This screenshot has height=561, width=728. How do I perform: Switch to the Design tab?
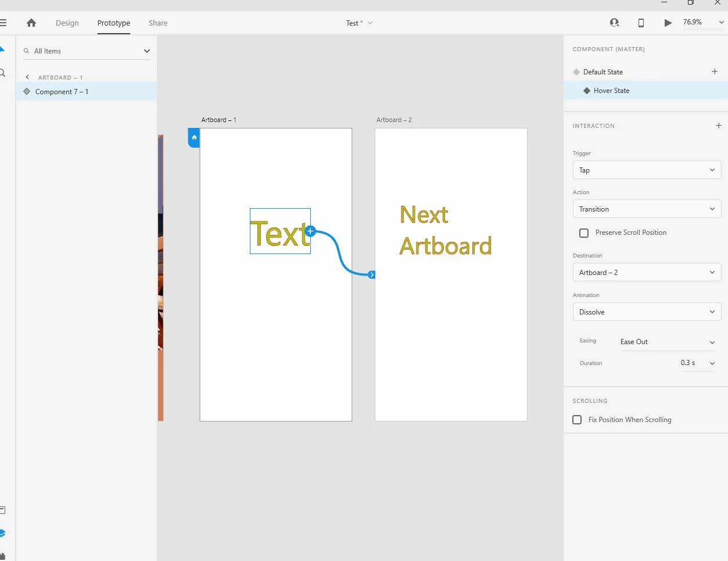pyautogui.click(x=67, y=23)
